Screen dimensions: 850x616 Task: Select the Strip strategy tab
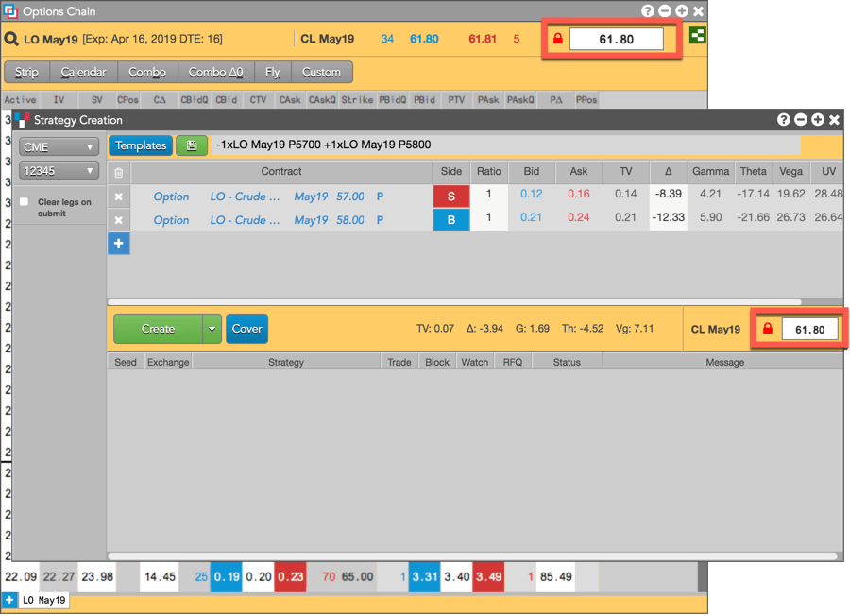26,72
